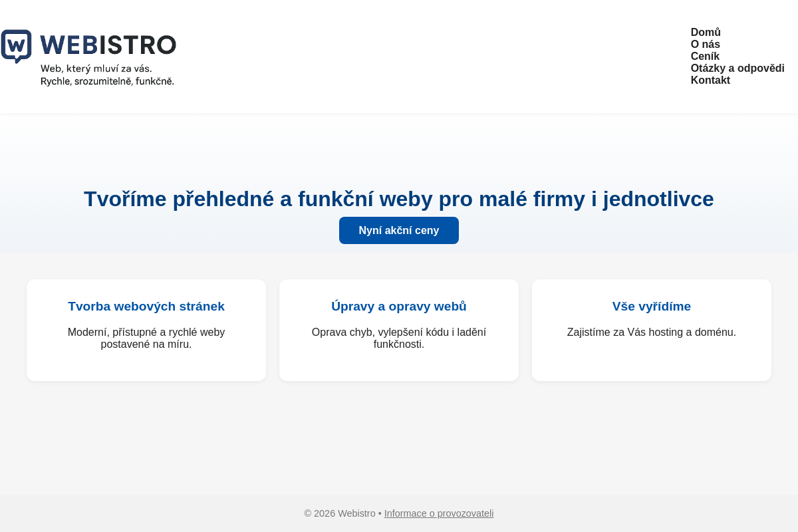
Task: Click the Webistro wordmark text
Action: (x=108, y=46)
